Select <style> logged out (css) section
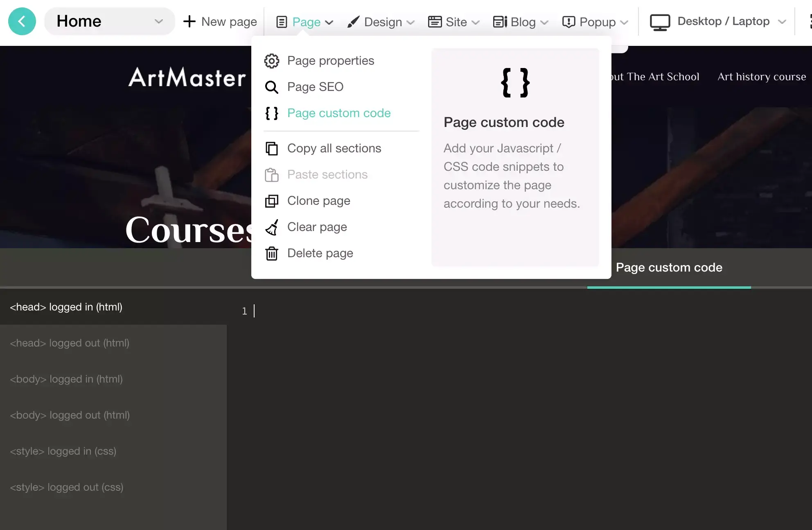This screenshot has height=530, width=812. click(x=113, y=487)
